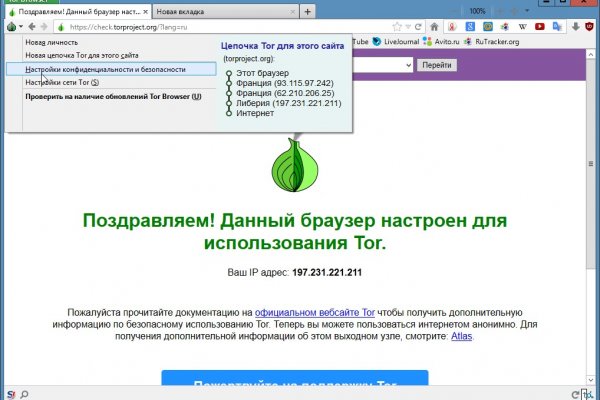Follow the 'Atlas' link
Viewport: 600px width, 400px height.
pyautogui.click(x=461, y=337)
